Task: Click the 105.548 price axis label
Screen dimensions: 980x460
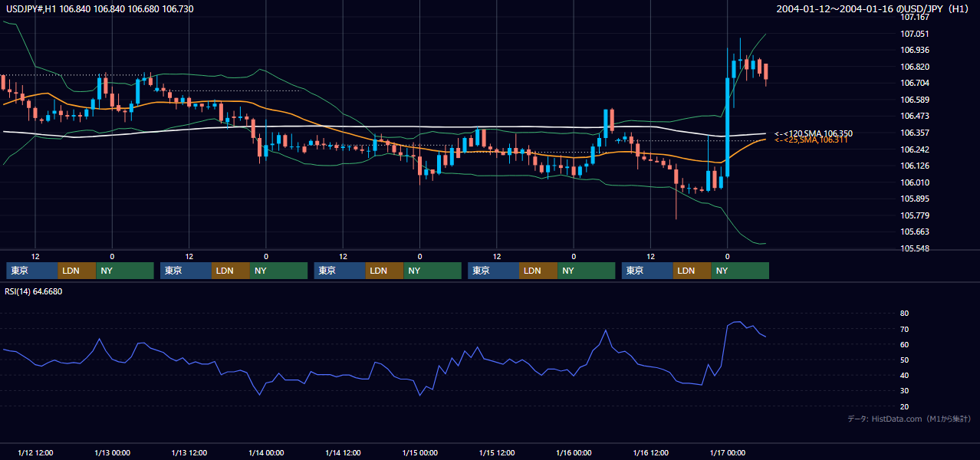Action: click(915, 248)
